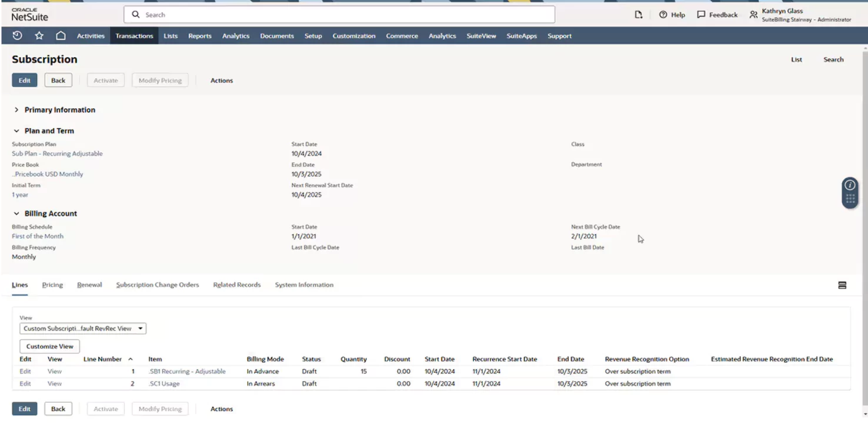Go to the Home icon

(x=61, y=36)
